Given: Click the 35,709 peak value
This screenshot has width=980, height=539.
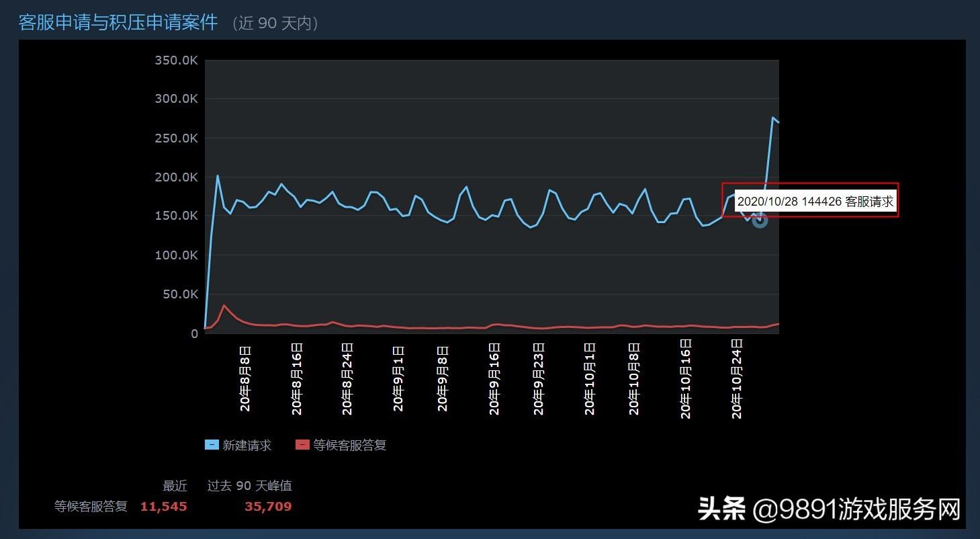Looking at the screenshot, I should [x=268, y=507].
